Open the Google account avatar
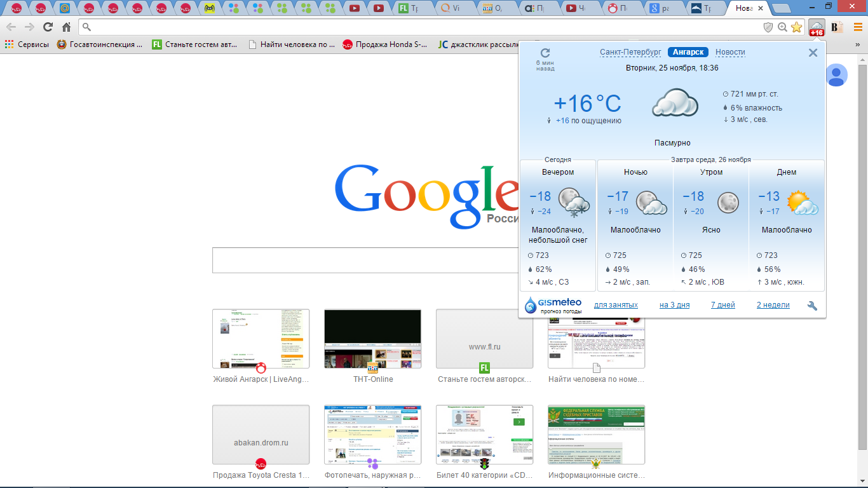Viewport: 868px width, 488px height. click(x=836, y=75)
